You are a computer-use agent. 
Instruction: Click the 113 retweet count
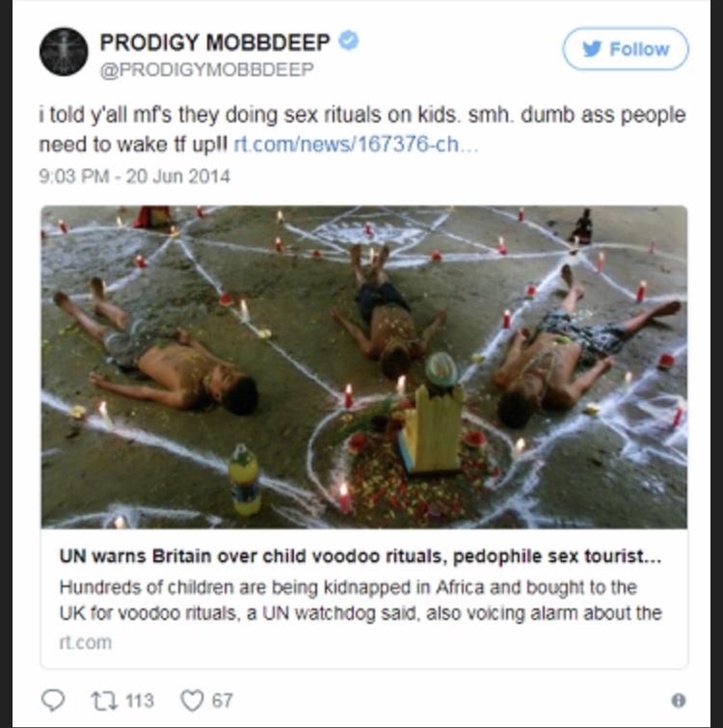click(139, 701)
